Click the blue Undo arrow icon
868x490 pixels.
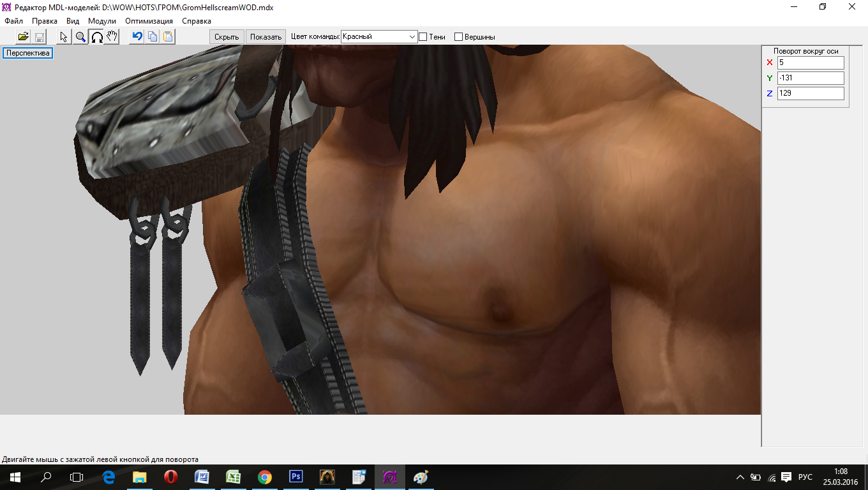(x=137, y=36)
